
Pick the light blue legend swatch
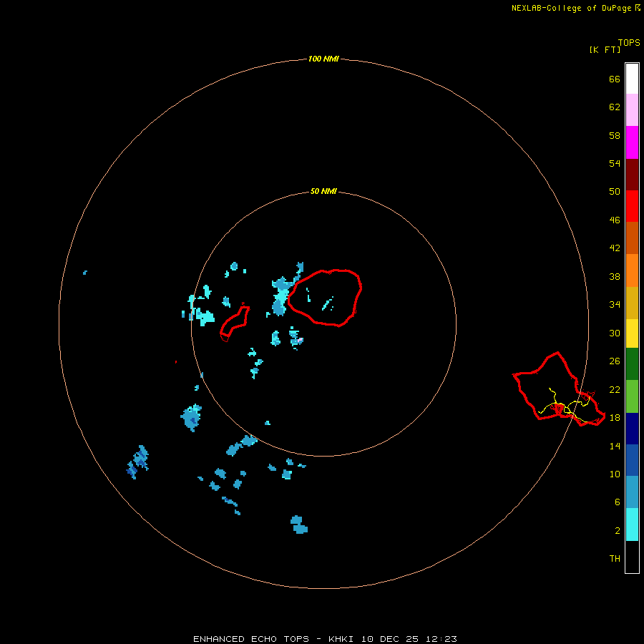pos(632,492)
